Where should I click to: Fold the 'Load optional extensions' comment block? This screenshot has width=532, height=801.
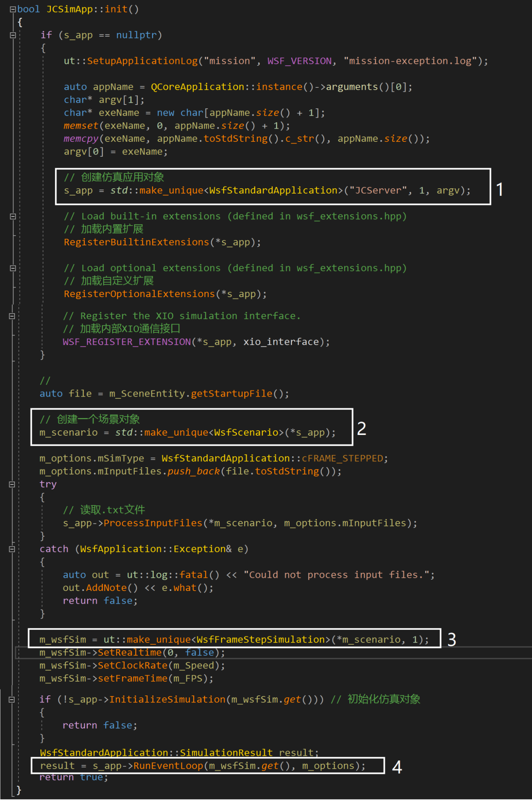[13, 268]
